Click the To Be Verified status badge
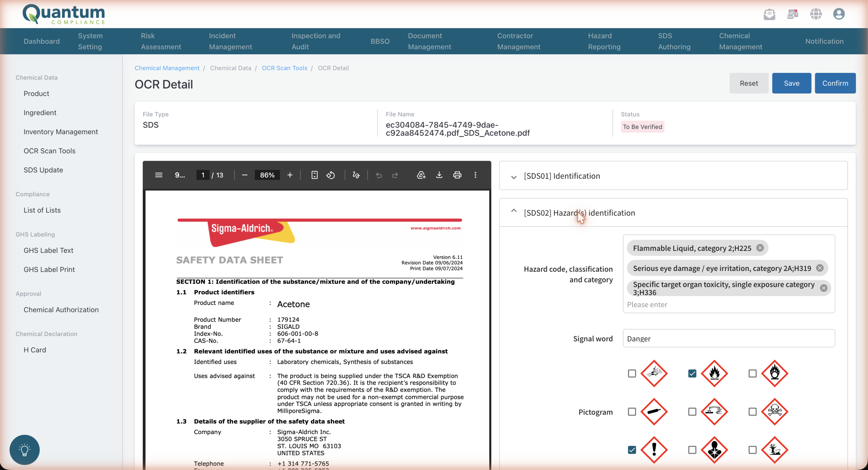The image size is (868, 470). (x=642, y=126)
